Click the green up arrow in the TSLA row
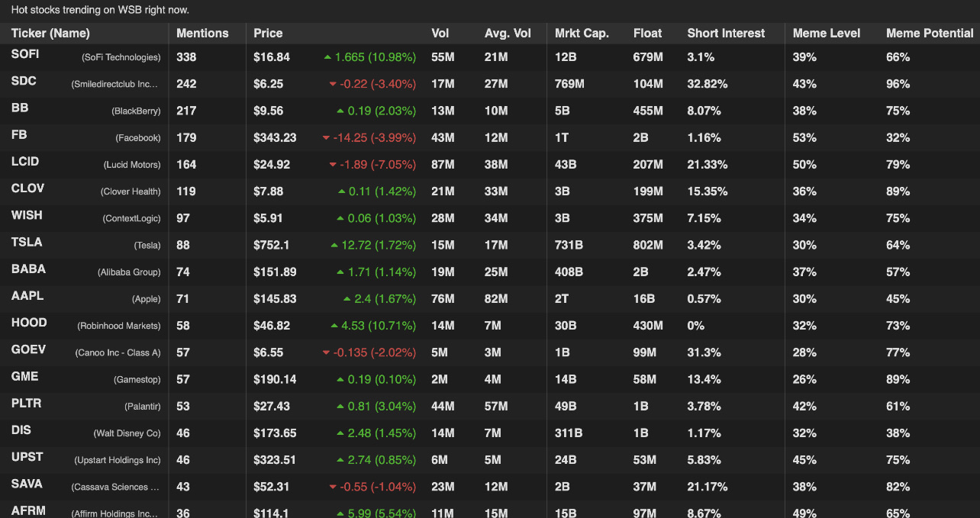The width and height of the screenshot is (980, 518). coord(334,246)
